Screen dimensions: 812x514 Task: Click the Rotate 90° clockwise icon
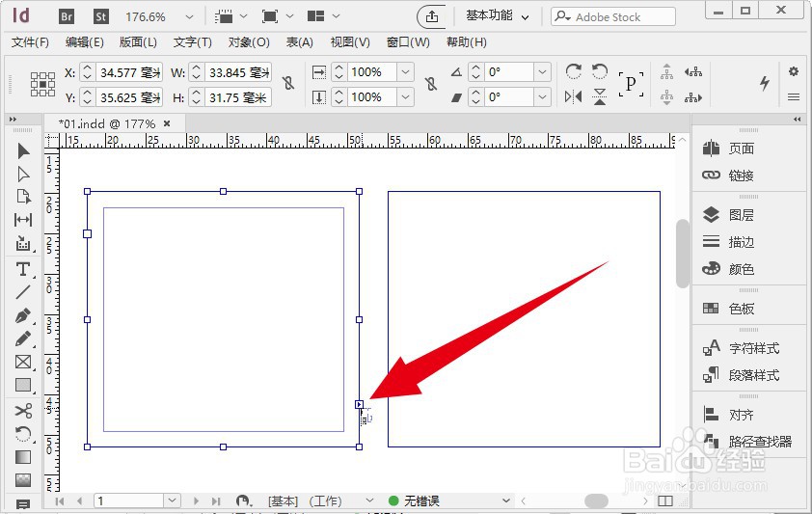coord(573,72)
